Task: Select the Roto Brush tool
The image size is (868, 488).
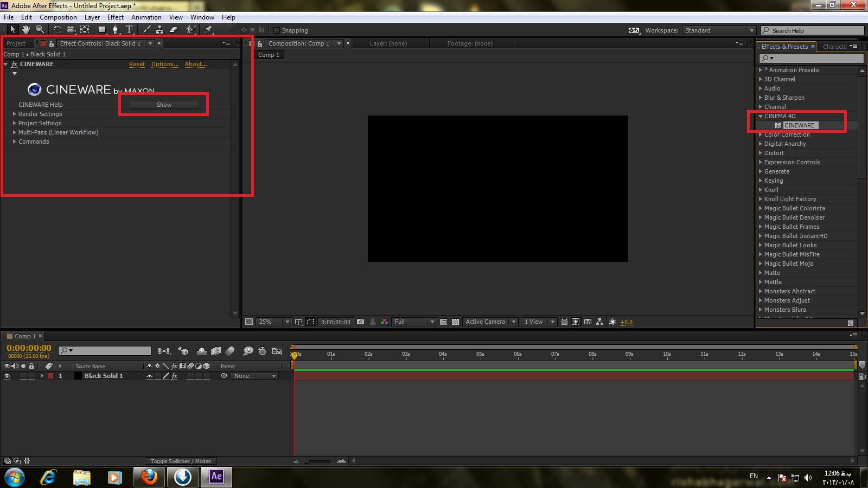Action: click(x=190, y=30)
